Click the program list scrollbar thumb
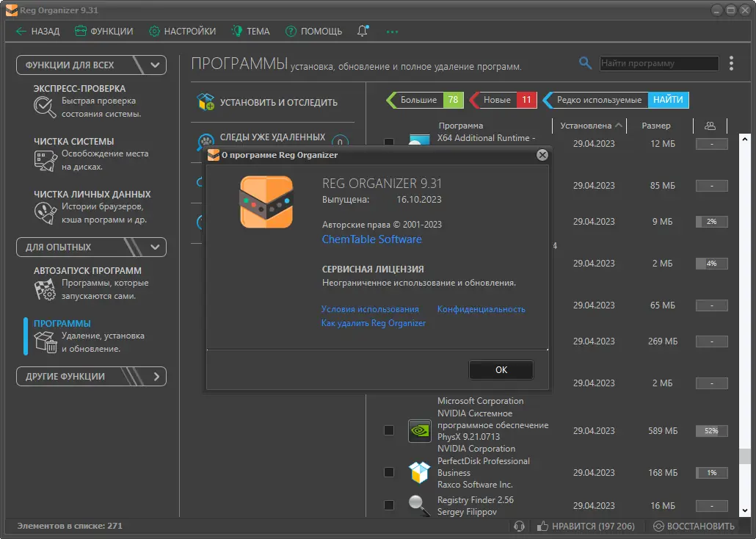The image size is (756, 539). pyautogui.click(x=745, y=456)
